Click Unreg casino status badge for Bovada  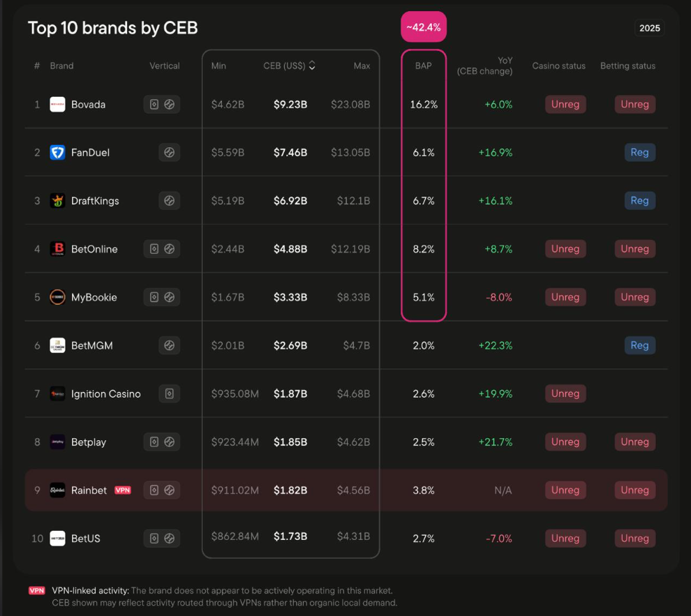[565, 105]
